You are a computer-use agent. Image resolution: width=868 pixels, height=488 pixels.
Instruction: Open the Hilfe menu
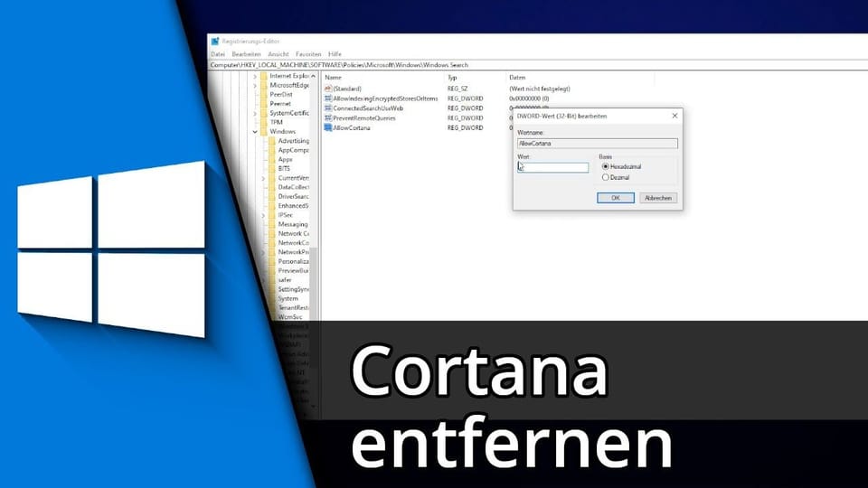point(335,54)
